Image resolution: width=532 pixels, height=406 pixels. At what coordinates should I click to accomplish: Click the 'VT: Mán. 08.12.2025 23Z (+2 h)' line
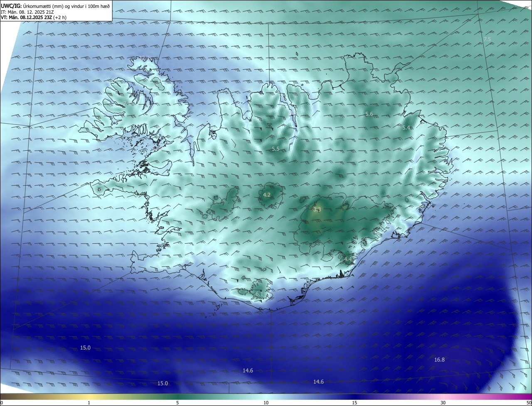tap(34, 17)
